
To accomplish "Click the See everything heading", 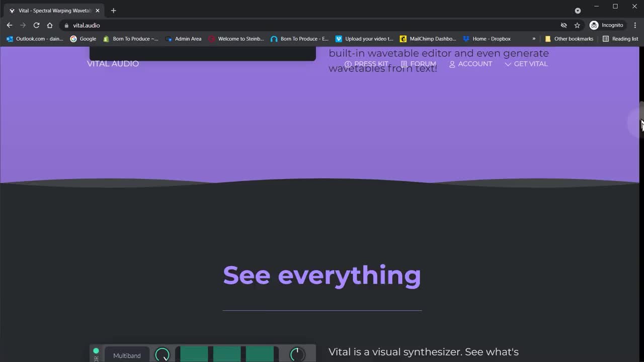I will point(321,276).
